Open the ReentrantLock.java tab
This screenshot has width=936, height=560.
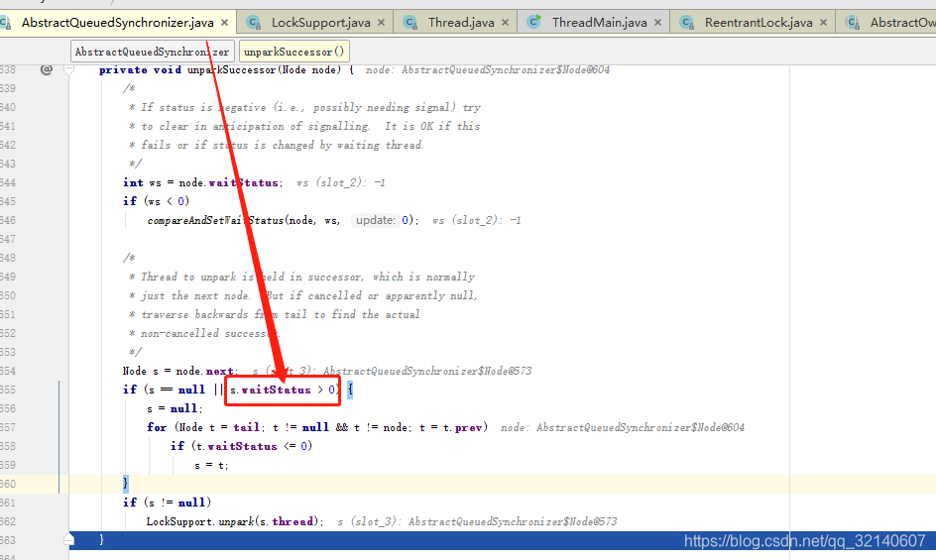pyautogui.click(x=759, y=23)
